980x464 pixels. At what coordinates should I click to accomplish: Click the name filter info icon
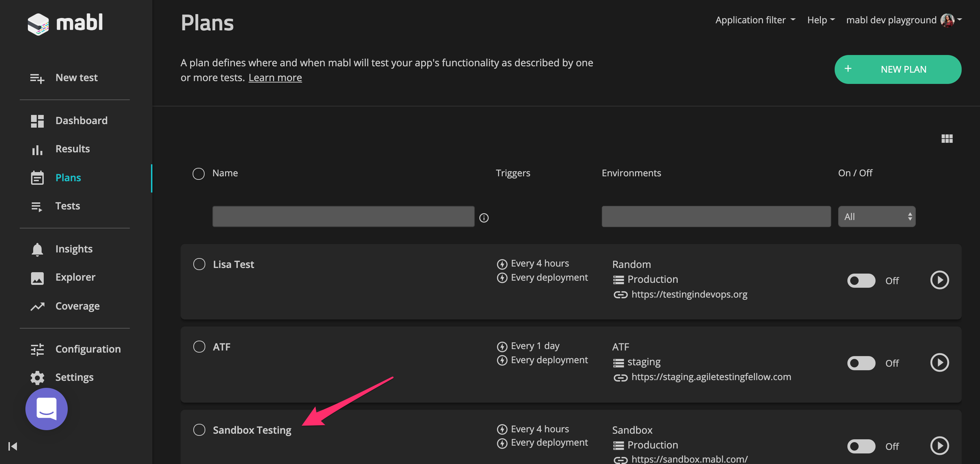pyautogui.click(x=484, y=218)
